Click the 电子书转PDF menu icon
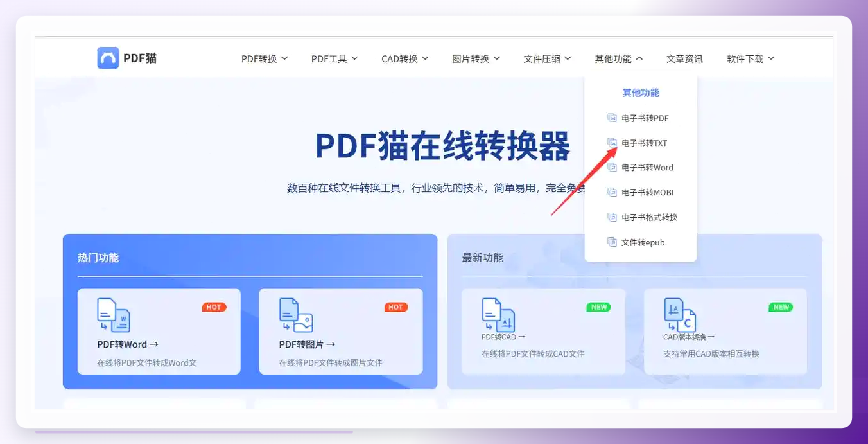Image resolution: width=868 pixels, height=444 pixels. (612, 118)
